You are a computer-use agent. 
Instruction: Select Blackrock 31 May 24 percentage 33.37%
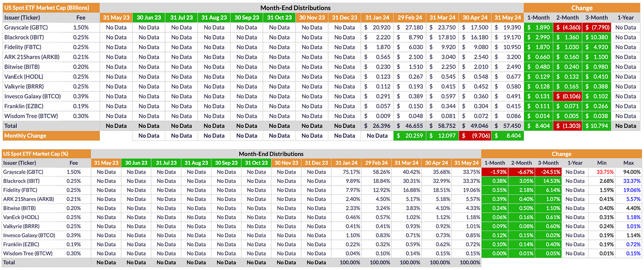coord(466,181)
